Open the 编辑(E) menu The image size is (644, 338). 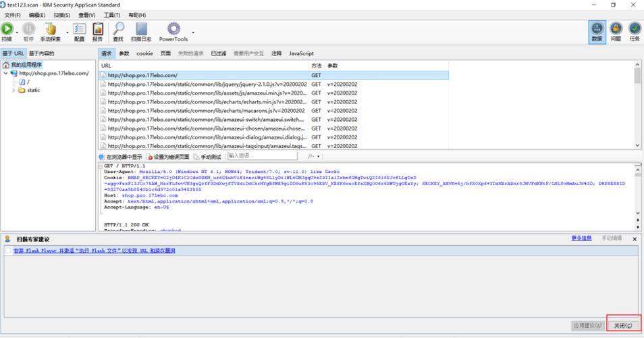(37, 15)
